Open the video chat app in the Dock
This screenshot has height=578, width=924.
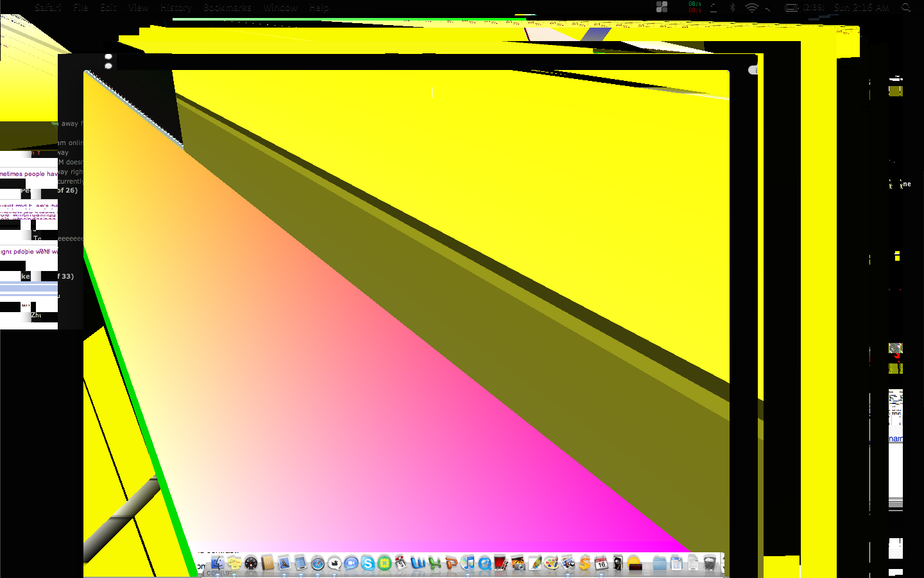(350, 564)
